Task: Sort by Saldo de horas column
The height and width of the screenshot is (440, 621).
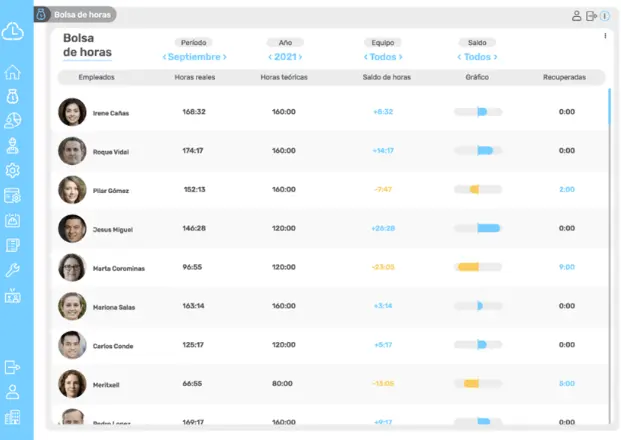Action: pyautogui.click(x=383, y=77)
